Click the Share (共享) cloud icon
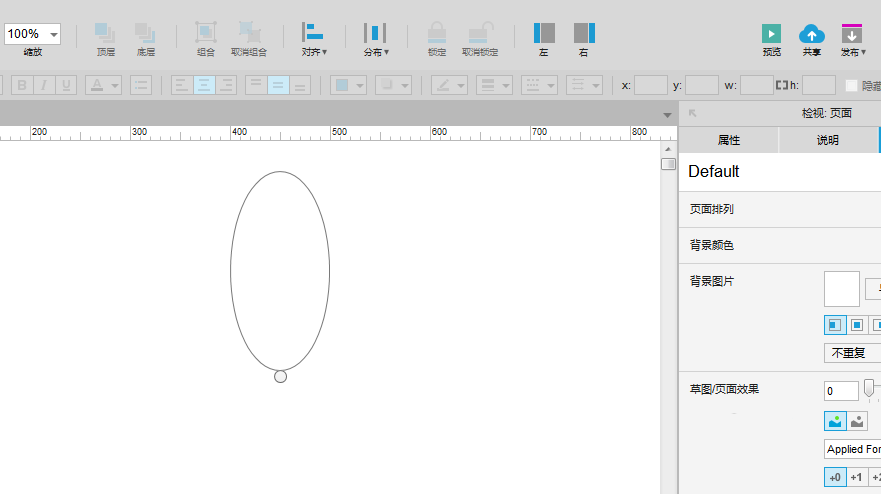The height and width of the screenshot is (494, 881). pyautogui.click(x=812, y=35)
